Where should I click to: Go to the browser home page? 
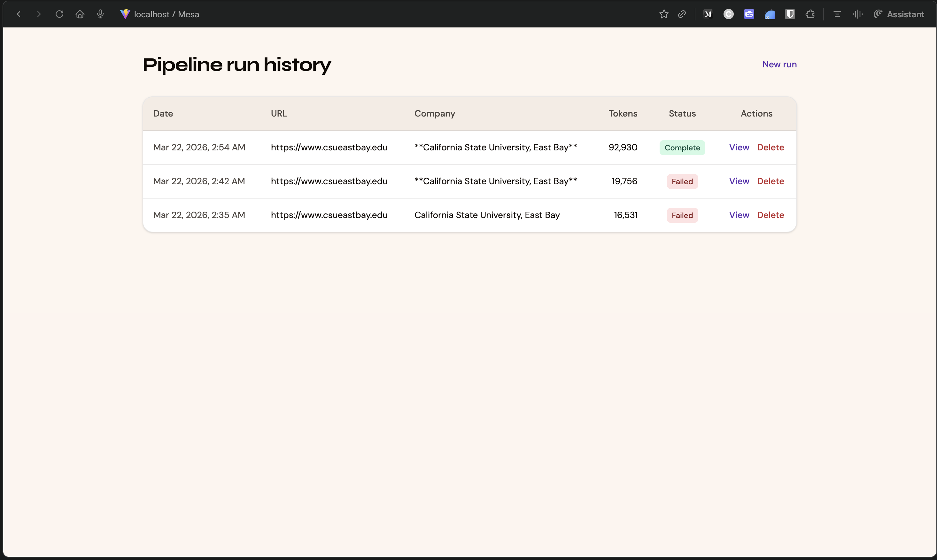[80, 14]
